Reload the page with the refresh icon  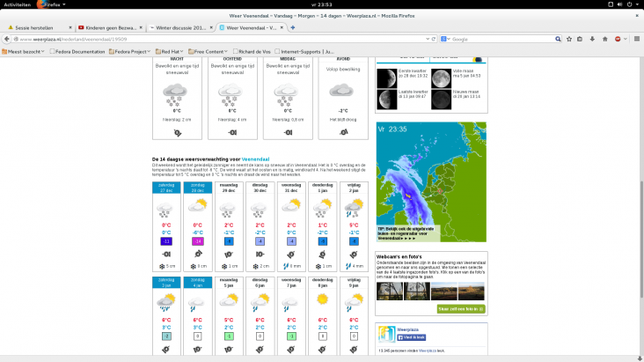click(434, 39)
